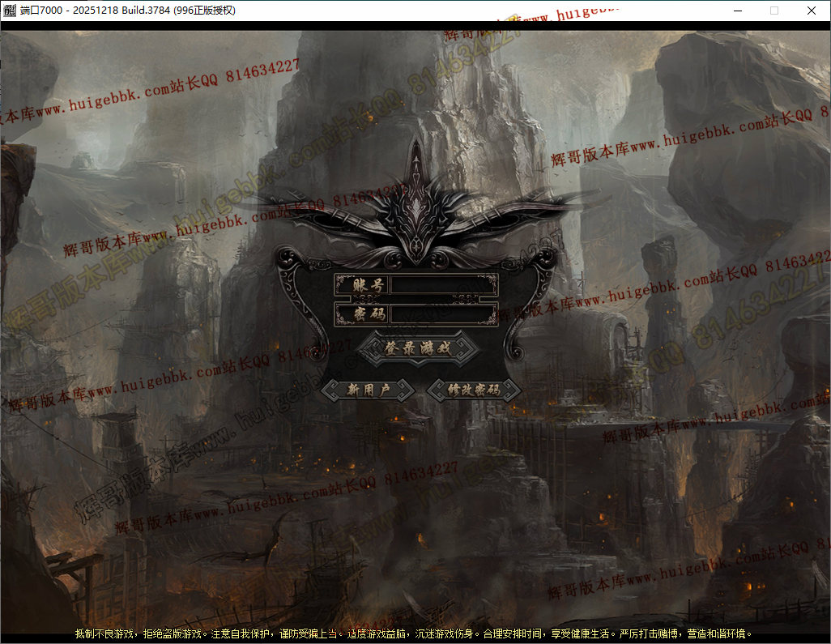831x644 pixels.
Task: Click the 账号 label text
Action: 361,284
